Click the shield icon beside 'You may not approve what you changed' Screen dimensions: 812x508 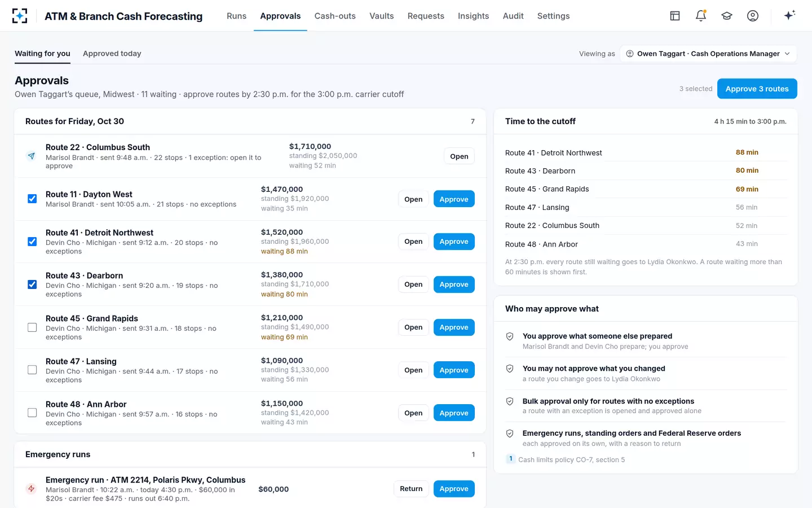click(510, 369)
